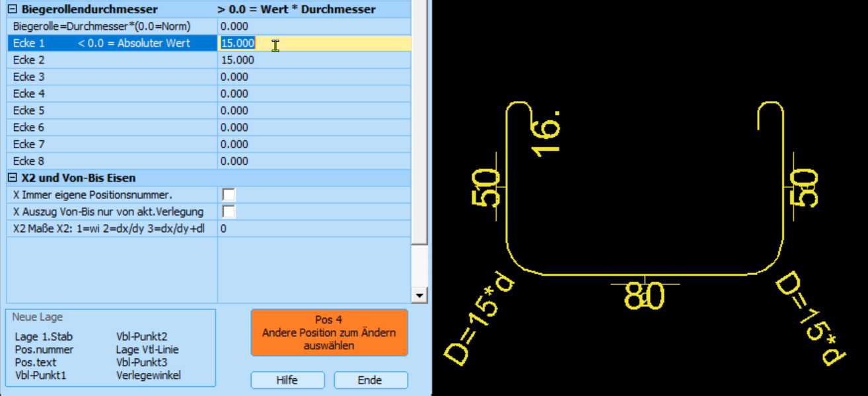Collapse the X2 und Von-Bis Eisen section
The width and height of the screenshot is (868, 396).
coord(13,178)
